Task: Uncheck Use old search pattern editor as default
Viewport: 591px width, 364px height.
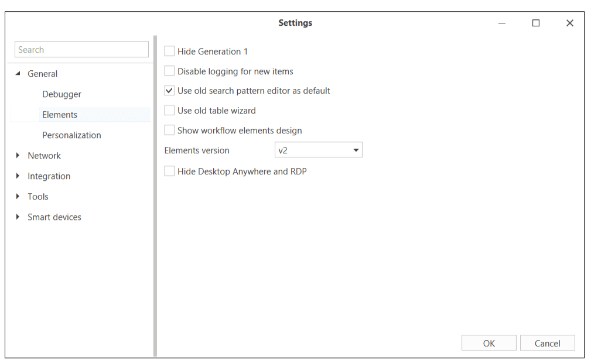Action: tap(169, 91)
